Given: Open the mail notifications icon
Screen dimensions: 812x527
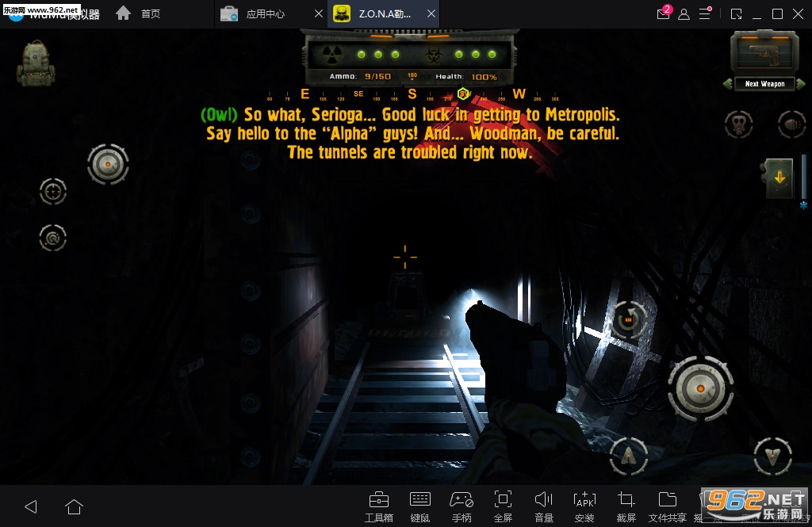Looking at the screenshot, I should point(664,13).
